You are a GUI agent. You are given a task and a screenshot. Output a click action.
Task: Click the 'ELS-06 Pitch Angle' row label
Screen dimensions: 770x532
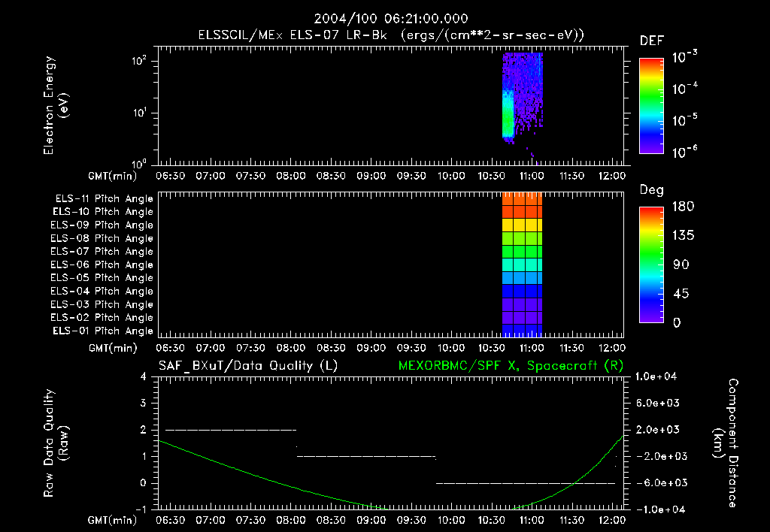click(102, 264)
